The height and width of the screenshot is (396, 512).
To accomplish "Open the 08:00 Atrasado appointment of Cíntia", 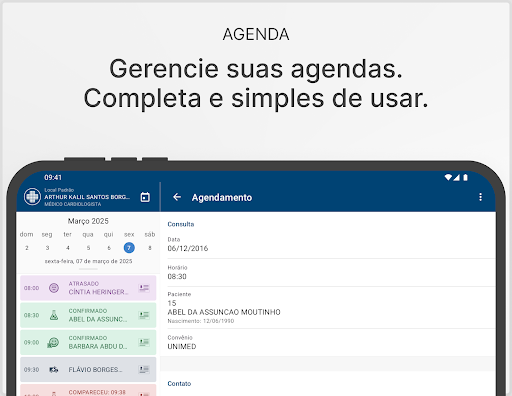I will click(x=88, y=288).
